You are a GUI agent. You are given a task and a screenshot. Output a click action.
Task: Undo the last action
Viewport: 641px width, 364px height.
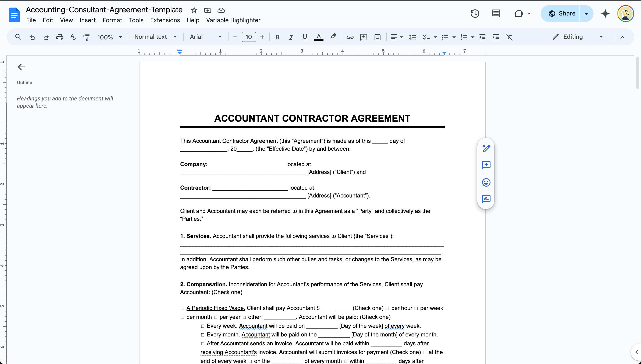click(x=32, y=37)
